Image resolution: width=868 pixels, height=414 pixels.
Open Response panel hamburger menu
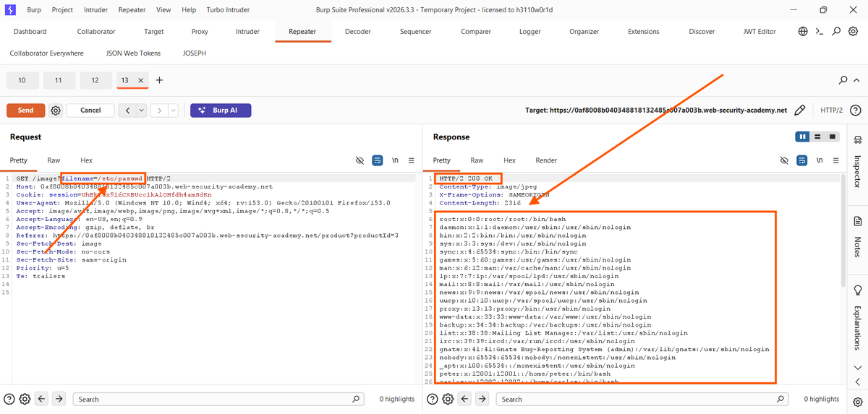[x=835, y=160]
